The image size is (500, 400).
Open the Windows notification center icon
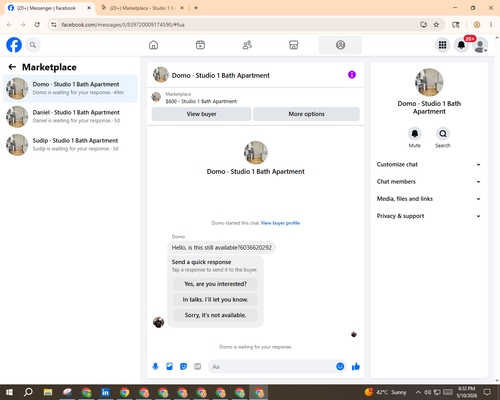click(487, 392)
